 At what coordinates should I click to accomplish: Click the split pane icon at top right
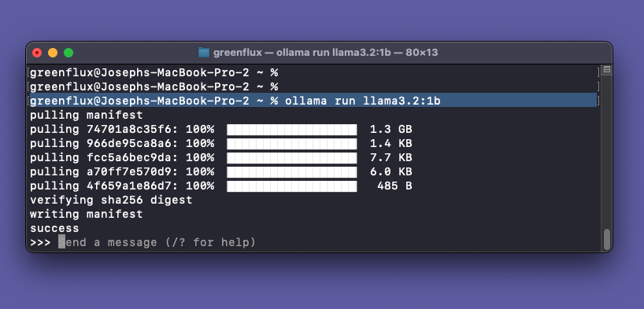click(607, 69)
